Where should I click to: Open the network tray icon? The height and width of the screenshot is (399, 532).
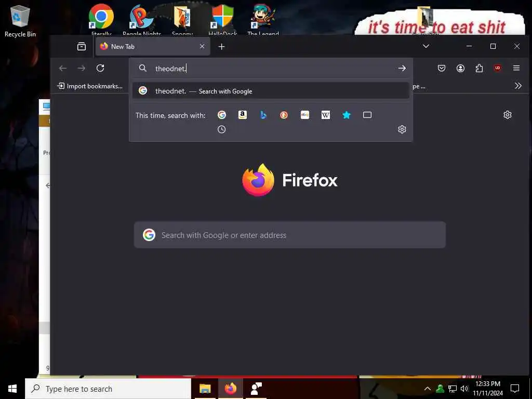[453, 389]
